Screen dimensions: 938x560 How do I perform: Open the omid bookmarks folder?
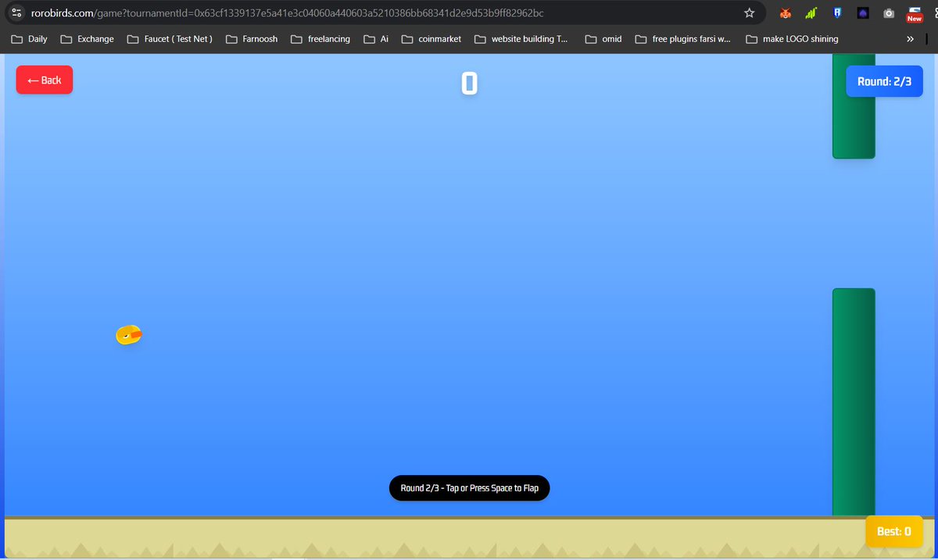[x=603, y=38]
